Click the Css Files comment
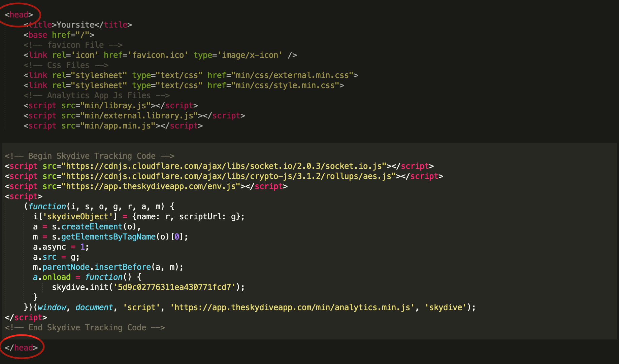Image resolution: width=619 pixels, height=364 pixels. (x=66, y=65)
